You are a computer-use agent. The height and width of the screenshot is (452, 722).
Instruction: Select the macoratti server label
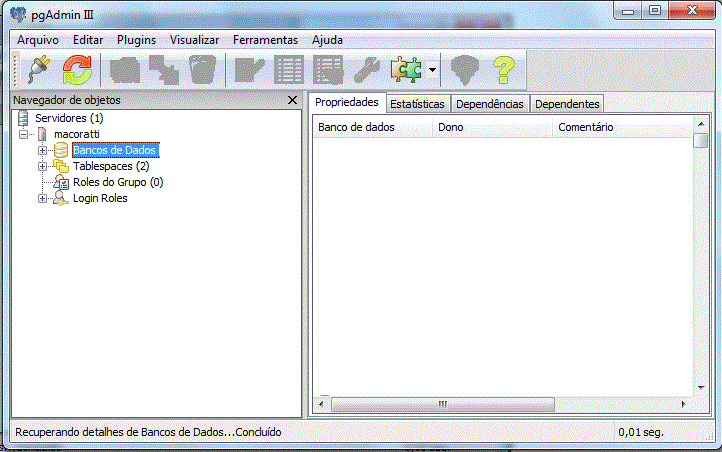click(x=76, y=134)
